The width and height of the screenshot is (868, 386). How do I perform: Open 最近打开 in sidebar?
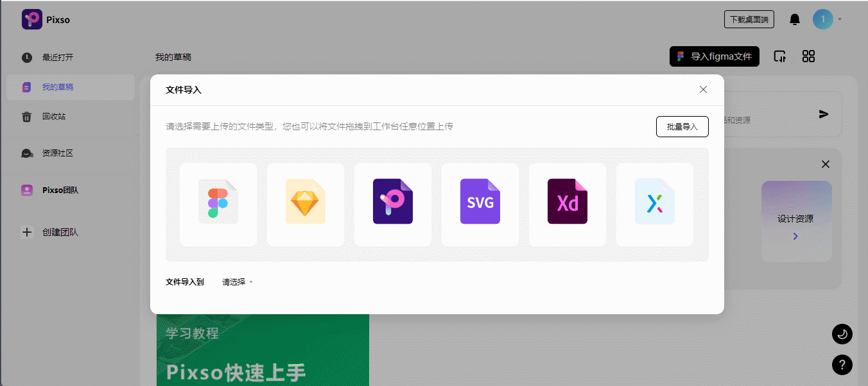click(71, 58)
